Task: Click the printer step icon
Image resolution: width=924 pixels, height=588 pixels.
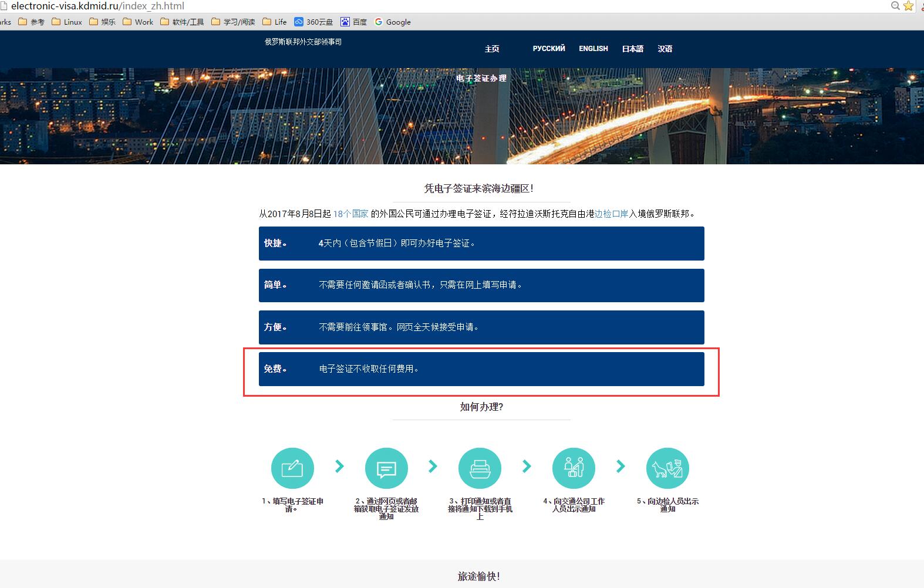Action: click(480, 468)
